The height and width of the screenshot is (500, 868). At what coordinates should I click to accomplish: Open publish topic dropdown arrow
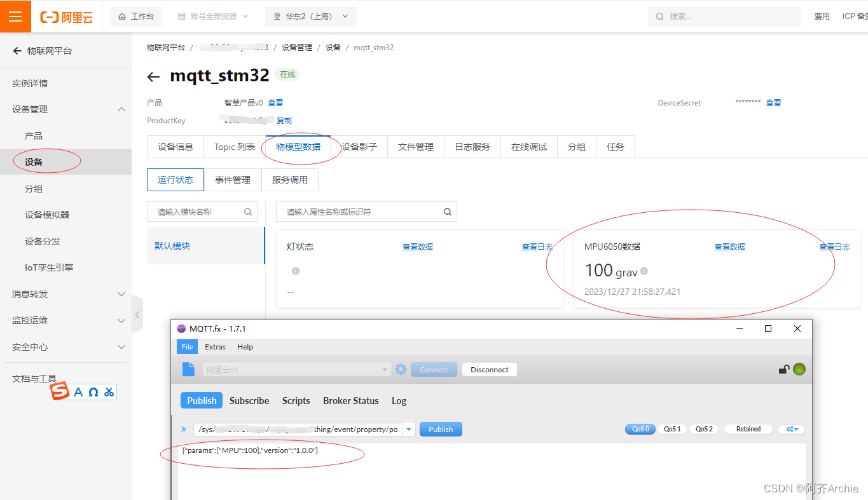(x=409, y=429)
